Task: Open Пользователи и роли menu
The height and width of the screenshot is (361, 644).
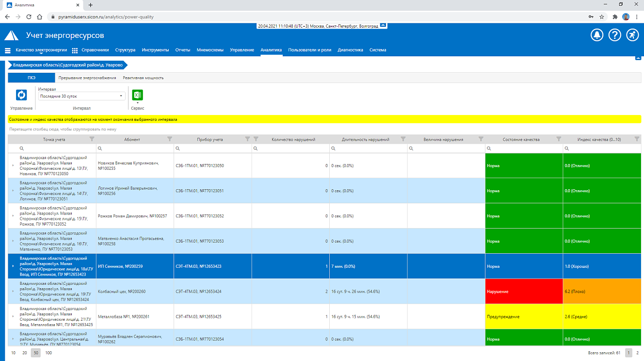Action: pos(310,50)
